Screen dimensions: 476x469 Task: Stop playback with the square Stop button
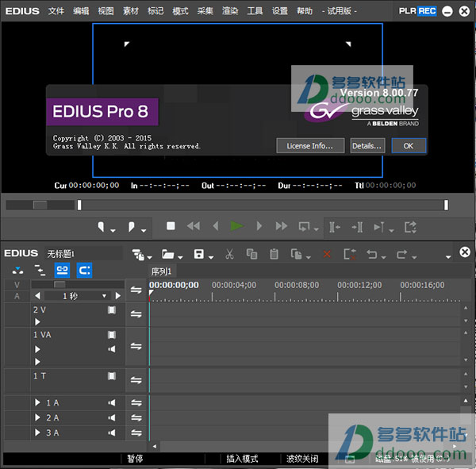point(171,226)
